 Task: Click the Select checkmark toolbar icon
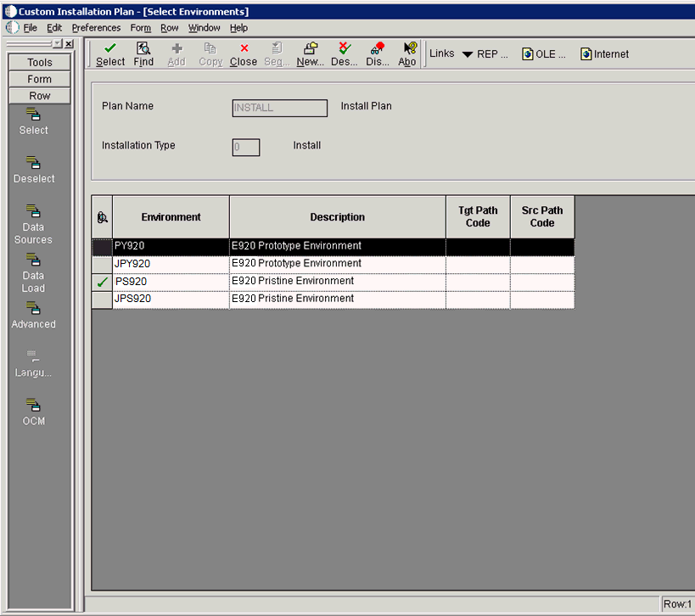tap(110, 48)
